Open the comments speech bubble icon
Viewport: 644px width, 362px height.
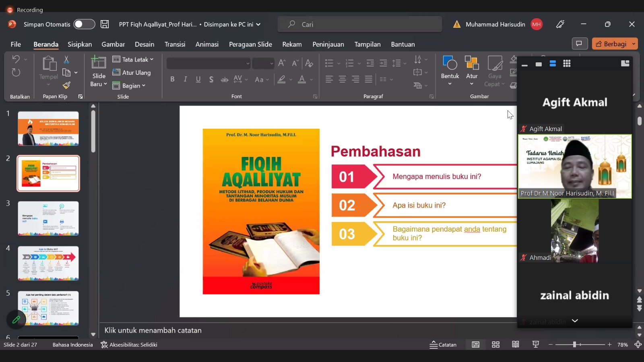point(579,44)
